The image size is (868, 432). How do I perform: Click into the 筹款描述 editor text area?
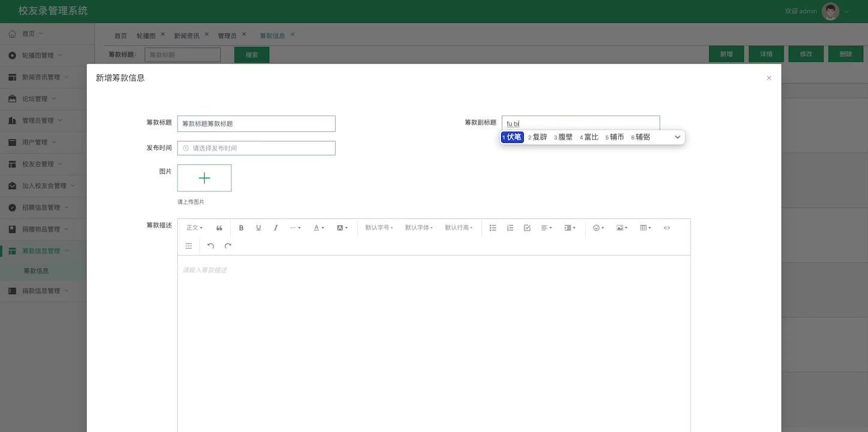click(x=434, y=344)
